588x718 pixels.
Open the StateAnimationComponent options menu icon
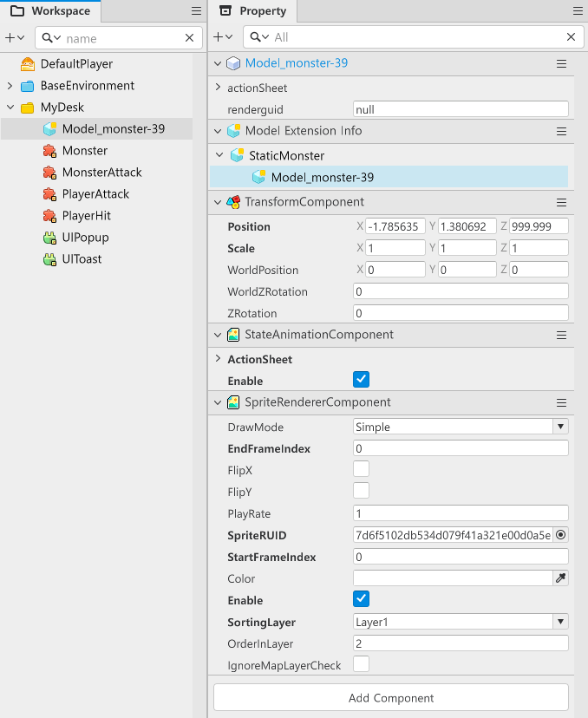[x=561, y=335]
